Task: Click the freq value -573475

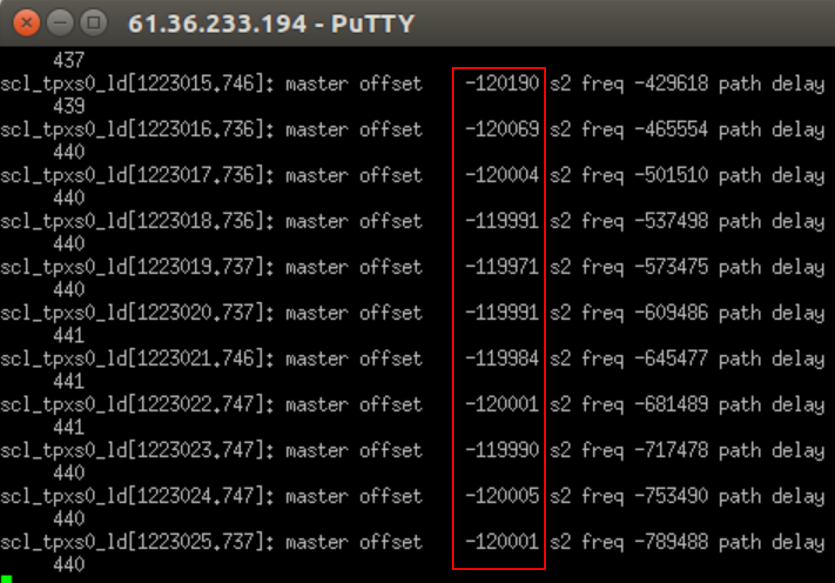Action: pos(672,267)
